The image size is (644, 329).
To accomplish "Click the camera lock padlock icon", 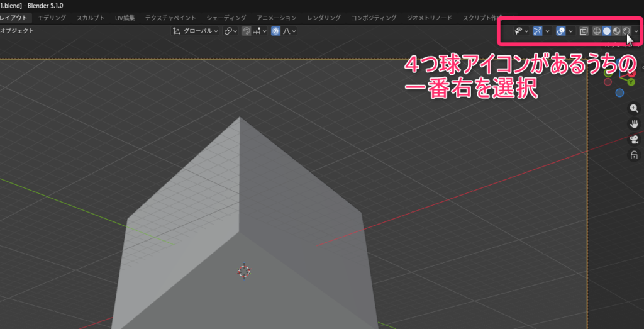I will click(x=634, y=155).
